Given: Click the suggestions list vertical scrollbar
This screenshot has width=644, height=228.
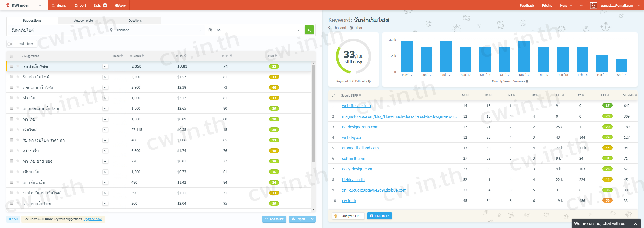Looking at the screenshot, I should pos(313,113).
